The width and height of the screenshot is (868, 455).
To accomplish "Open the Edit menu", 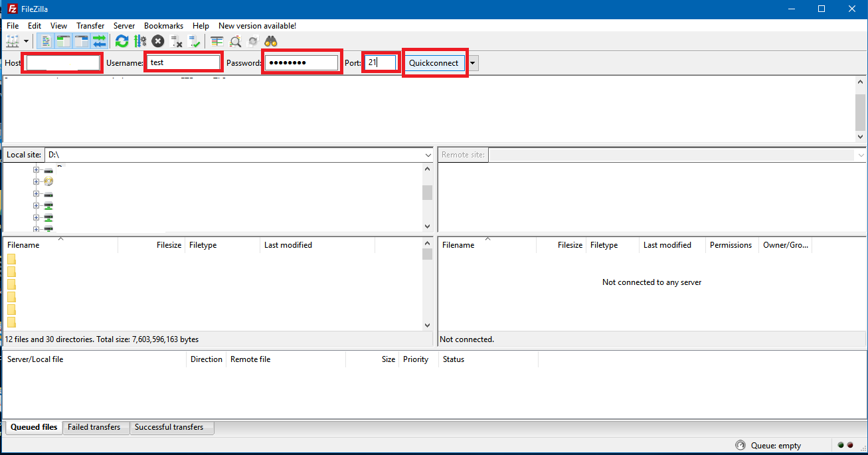I will tap(35, 25).
